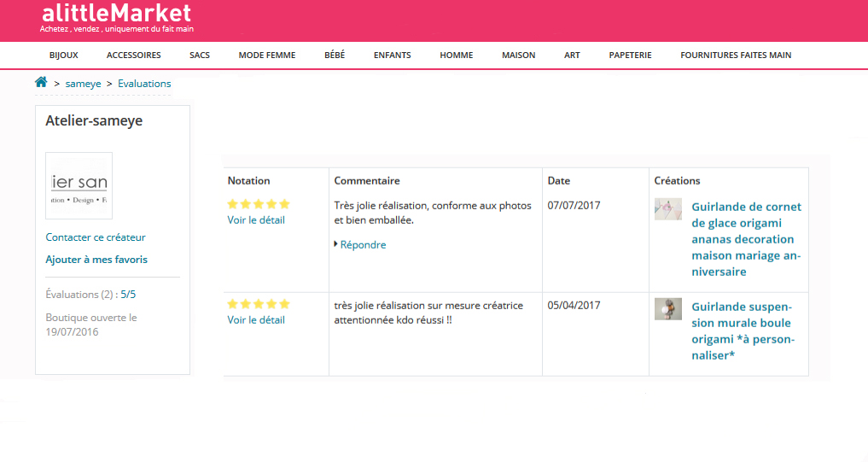Click the home icon in breadcrumb
The image size is (868, 462).
pyautogui.click(x=41, y=83)
